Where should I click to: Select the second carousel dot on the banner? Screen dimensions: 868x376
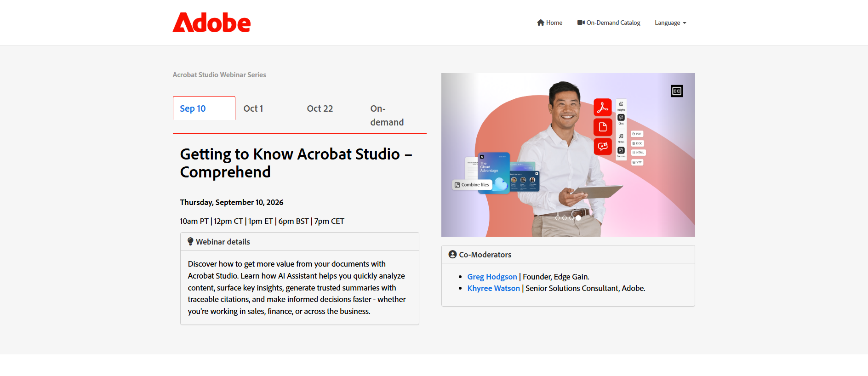pyautogui.click(x=565, y=218)
